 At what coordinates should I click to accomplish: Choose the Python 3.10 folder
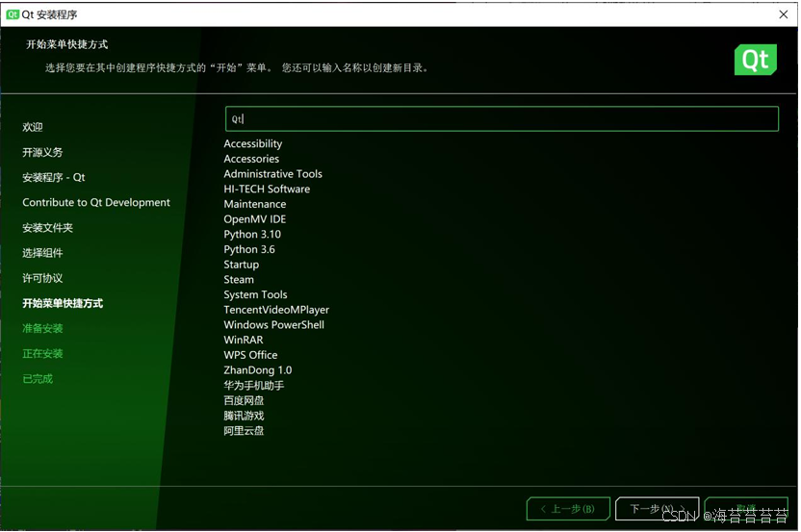click(x=252, y=235)
